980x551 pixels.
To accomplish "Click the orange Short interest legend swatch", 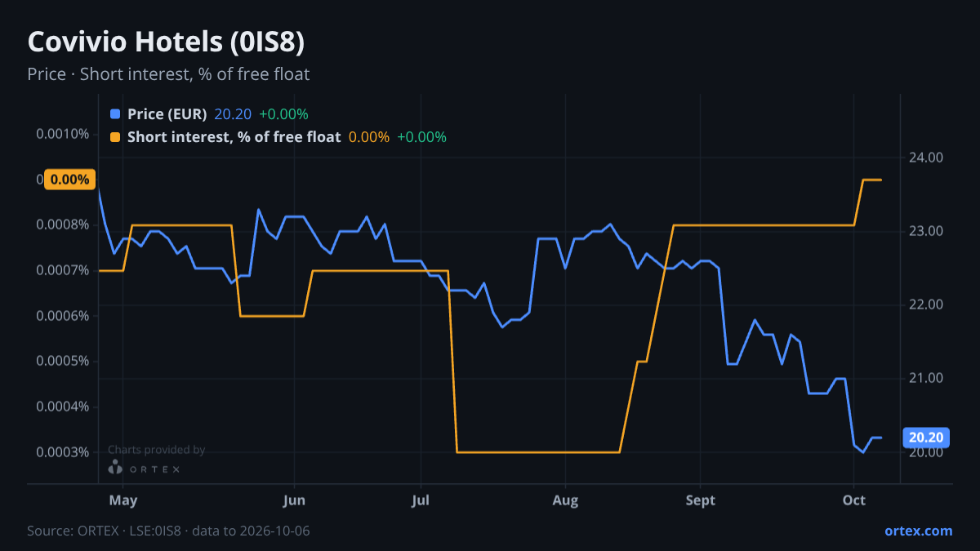I will tap(115, 137).
